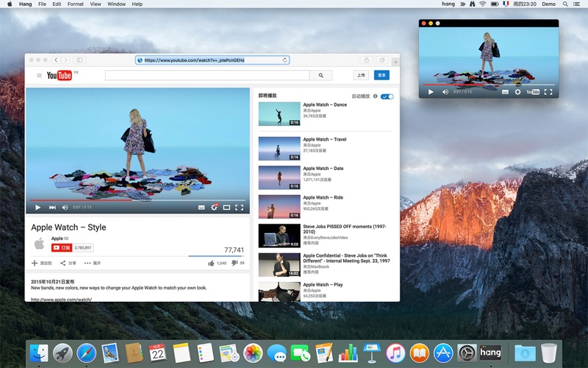Screen dimensions: 588x368
Task: Open the Format menu in the menu bar
Action: tap(76, 4)
